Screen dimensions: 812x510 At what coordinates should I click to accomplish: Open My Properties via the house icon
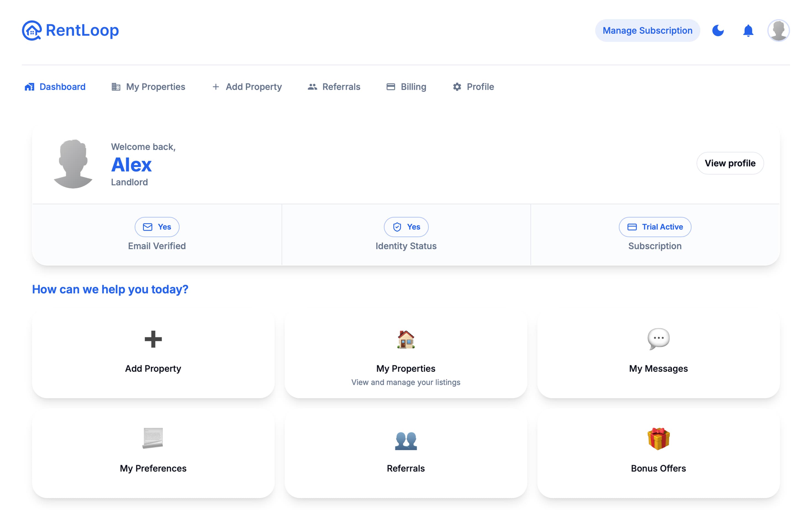tap(406, 339)
